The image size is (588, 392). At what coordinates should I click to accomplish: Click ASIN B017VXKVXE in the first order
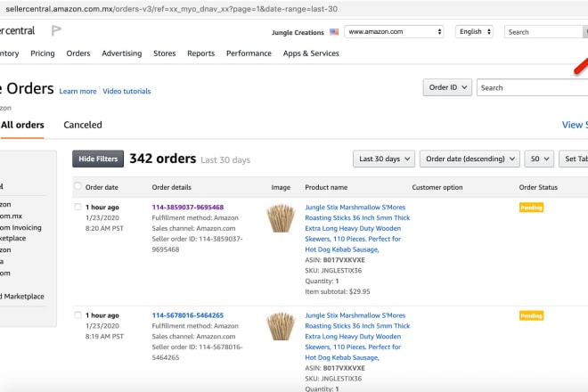335,260
